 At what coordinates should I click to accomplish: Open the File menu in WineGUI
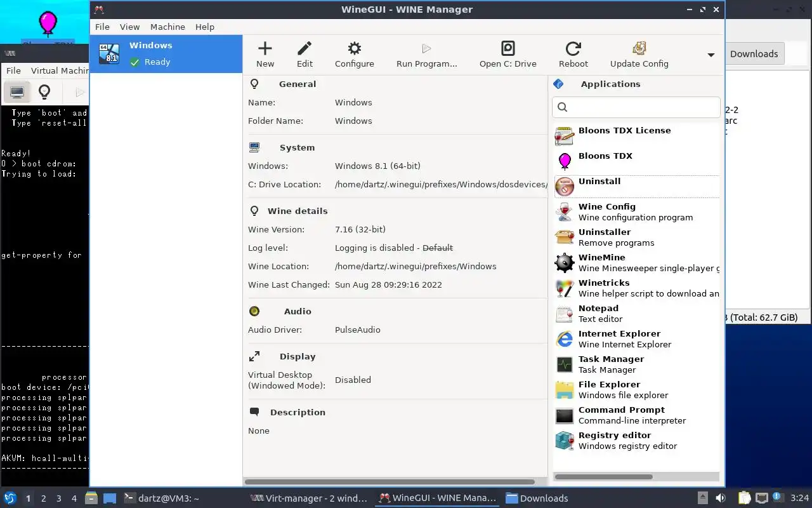coord(102,27)
